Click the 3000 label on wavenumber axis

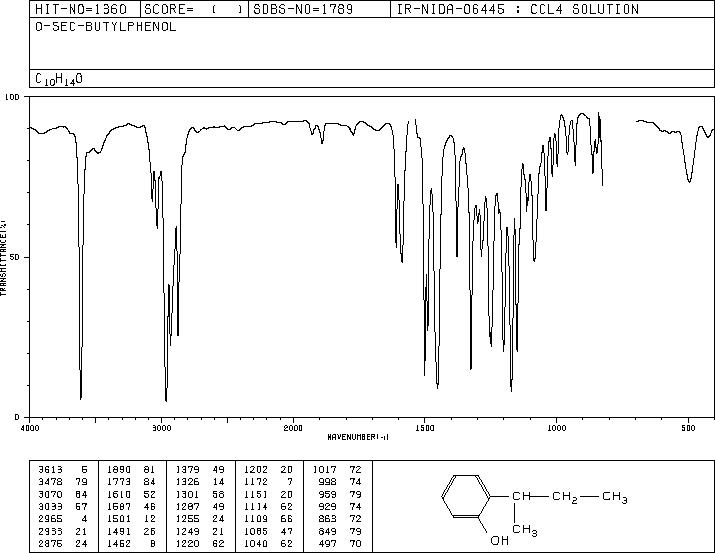pos(161,428)
